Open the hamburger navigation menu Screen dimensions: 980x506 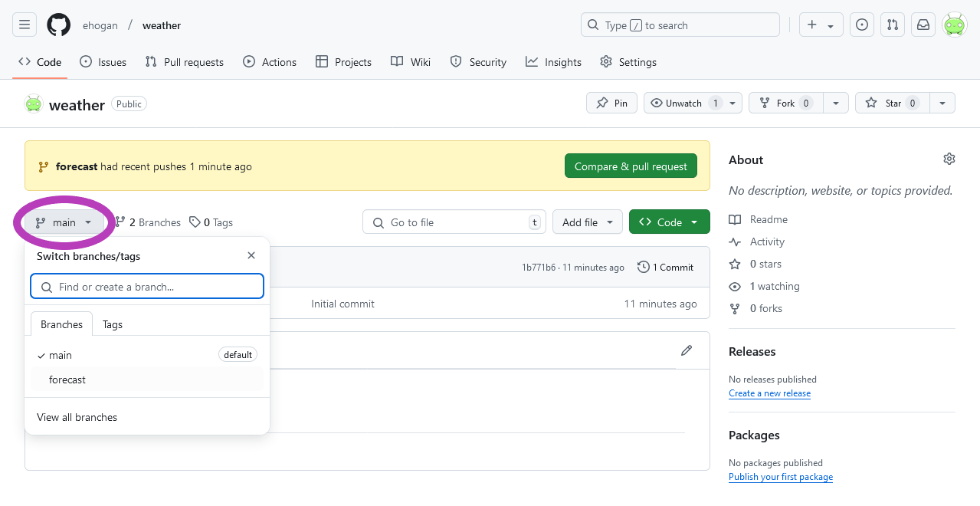[x=25, y=25]
